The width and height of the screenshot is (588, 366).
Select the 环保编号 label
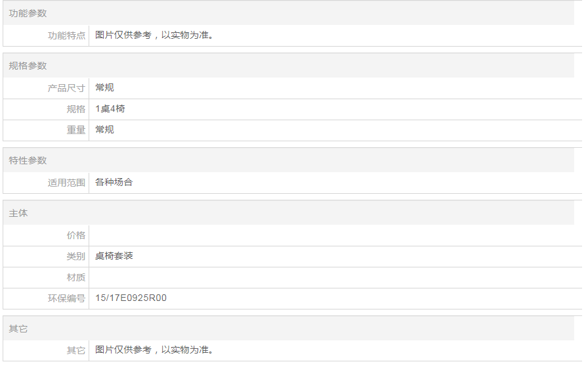pyautogui.click(x=66, y=298)
